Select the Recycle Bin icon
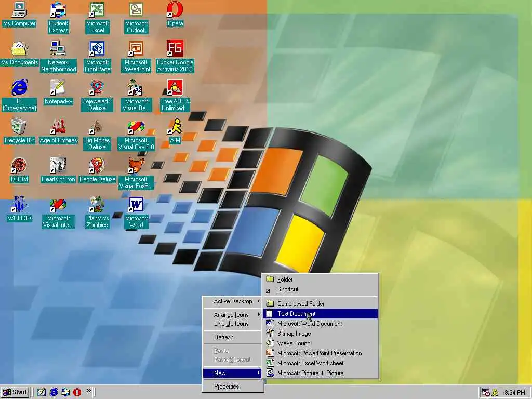 click(19, 131)
